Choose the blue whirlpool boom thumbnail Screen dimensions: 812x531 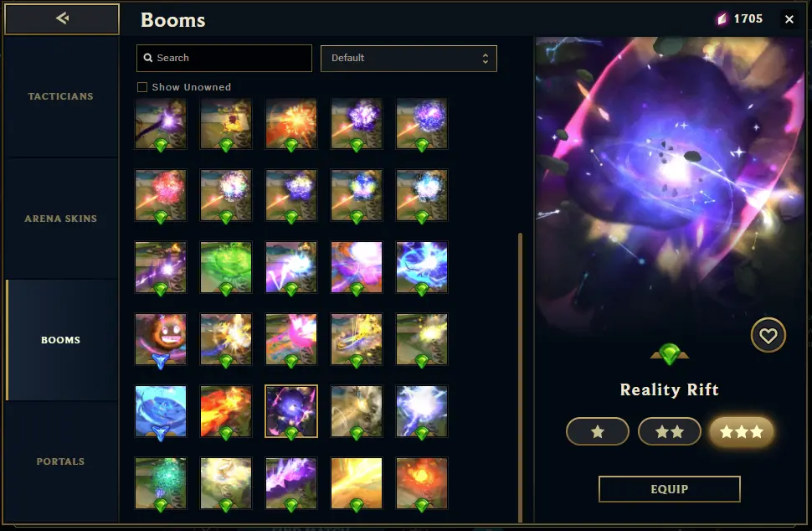[161, 411]
